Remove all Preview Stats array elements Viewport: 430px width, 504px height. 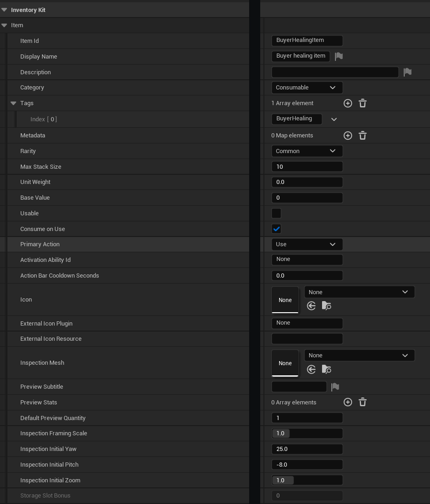(363, 403)
